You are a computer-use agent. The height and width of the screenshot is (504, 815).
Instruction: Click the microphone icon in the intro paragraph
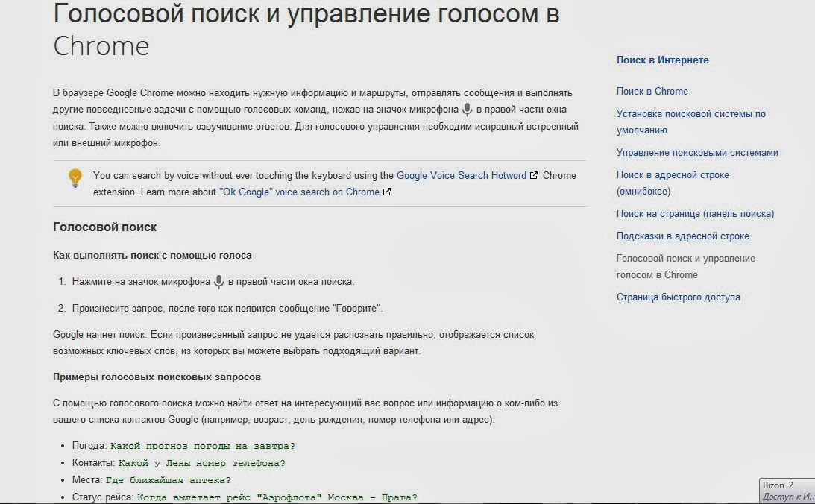click(x=468, y=110)
